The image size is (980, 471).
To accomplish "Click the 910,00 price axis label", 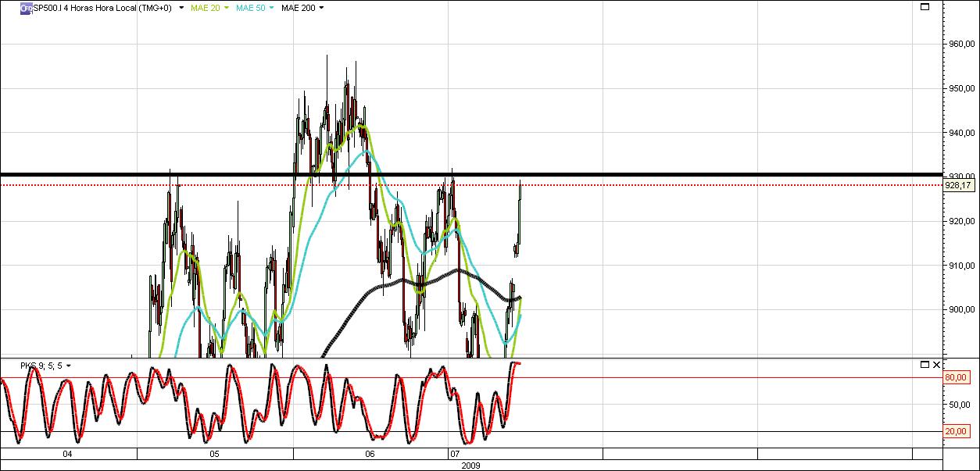I will coord(960,266).
